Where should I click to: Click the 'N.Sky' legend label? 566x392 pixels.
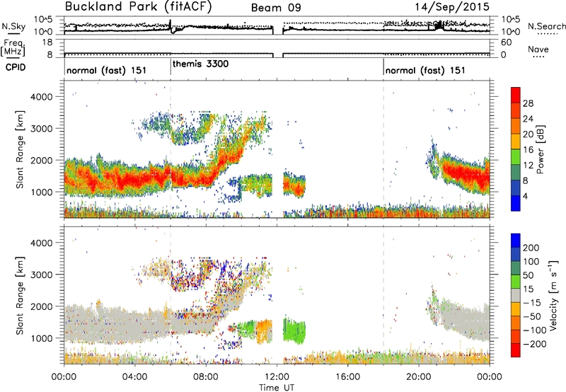(13, 26)
